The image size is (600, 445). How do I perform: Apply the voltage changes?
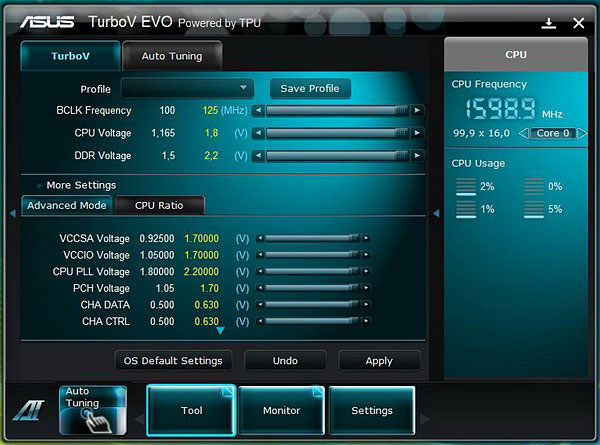pyautogui.click(x=379, y=360)
